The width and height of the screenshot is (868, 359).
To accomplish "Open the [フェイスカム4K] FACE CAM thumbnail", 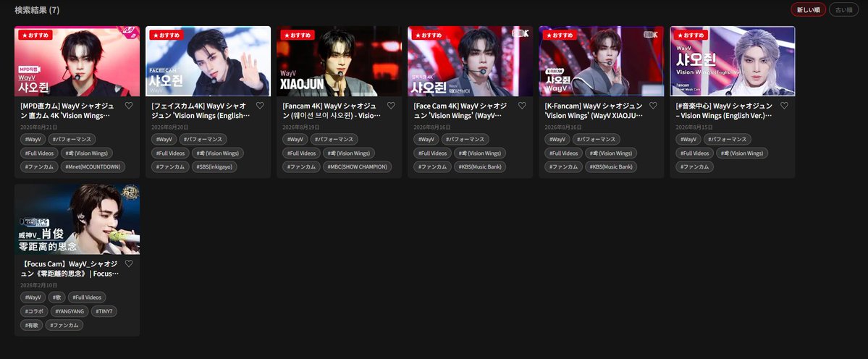I will click(x=208, y=61).
